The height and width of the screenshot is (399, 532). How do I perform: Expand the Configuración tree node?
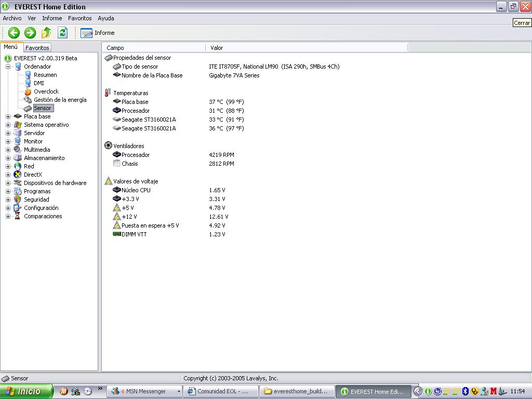[x=8, y=208]
